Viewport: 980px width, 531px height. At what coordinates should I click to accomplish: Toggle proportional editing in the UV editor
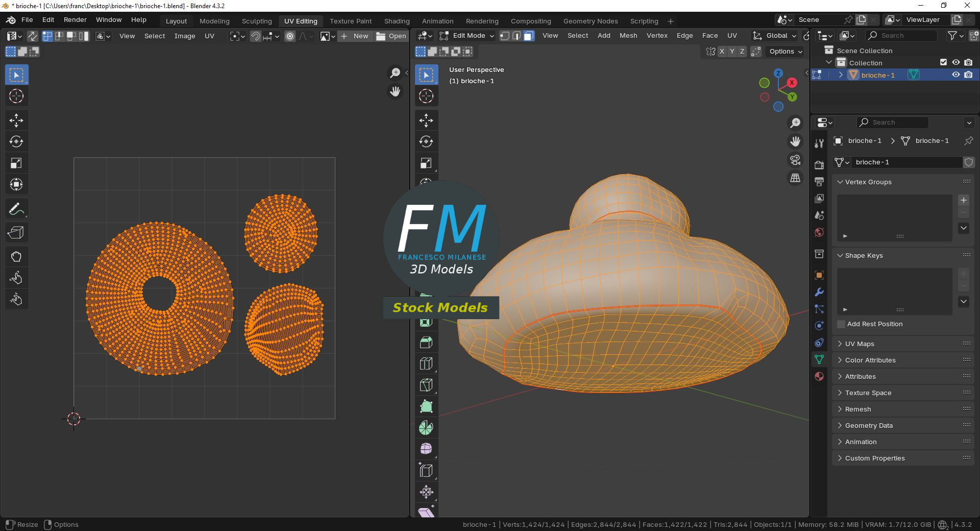pos(290,36)
